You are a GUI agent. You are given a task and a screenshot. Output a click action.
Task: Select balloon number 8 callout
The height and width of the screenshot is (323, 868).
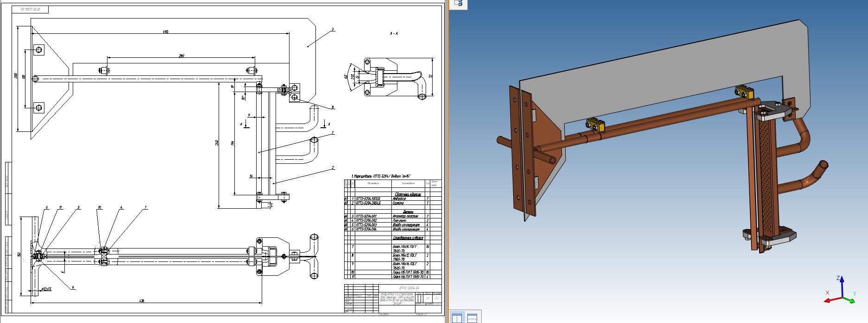coord(333,107)
